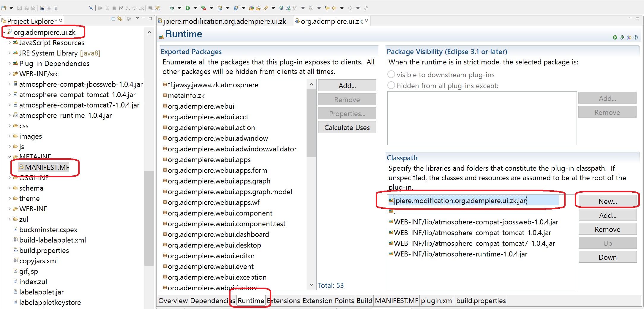Click Collapse All in Project Explorer
Viewport: 644px width, 309px height.
click(x=113, y=19)
